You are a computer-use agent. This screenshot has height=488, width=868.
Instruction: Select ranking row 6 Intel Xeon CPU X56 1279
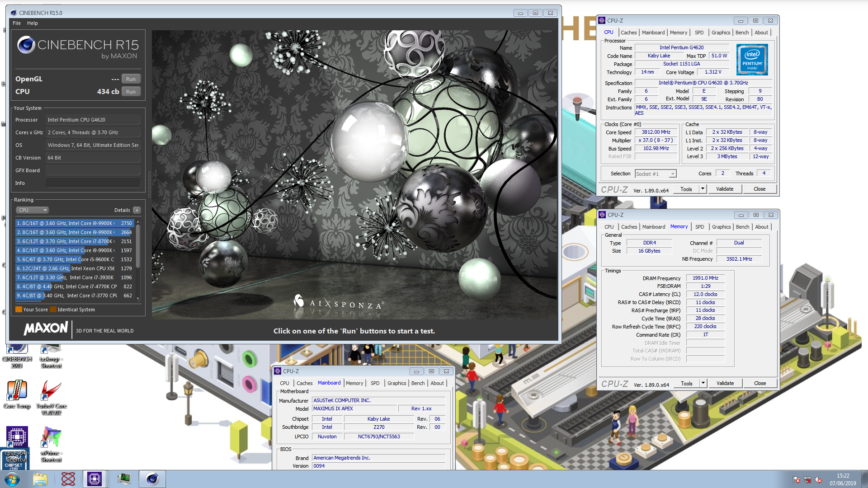(74, 268)
